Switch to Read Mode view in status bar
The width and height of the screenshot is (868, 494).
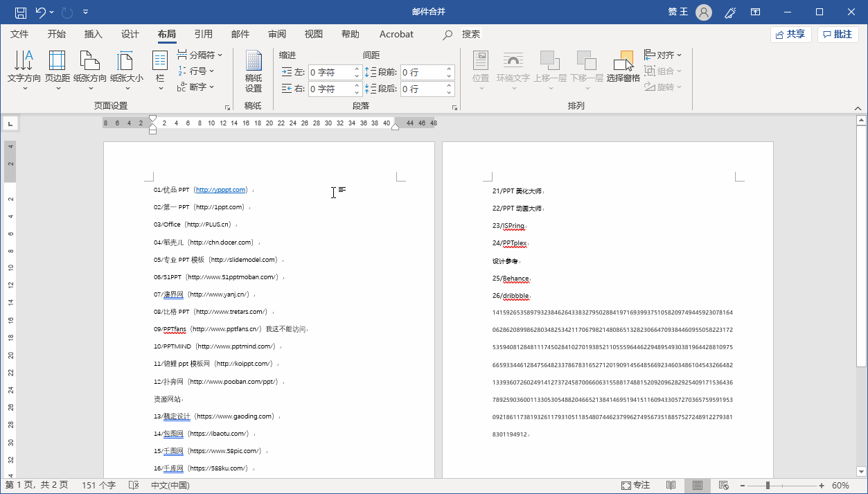[x=671, y=486]
